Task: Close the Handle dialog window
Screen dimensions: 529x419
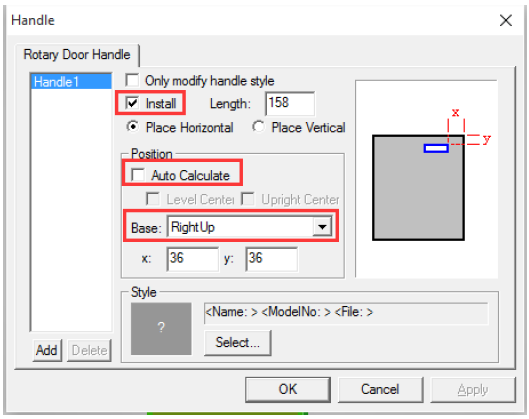Action: point(505,21)
